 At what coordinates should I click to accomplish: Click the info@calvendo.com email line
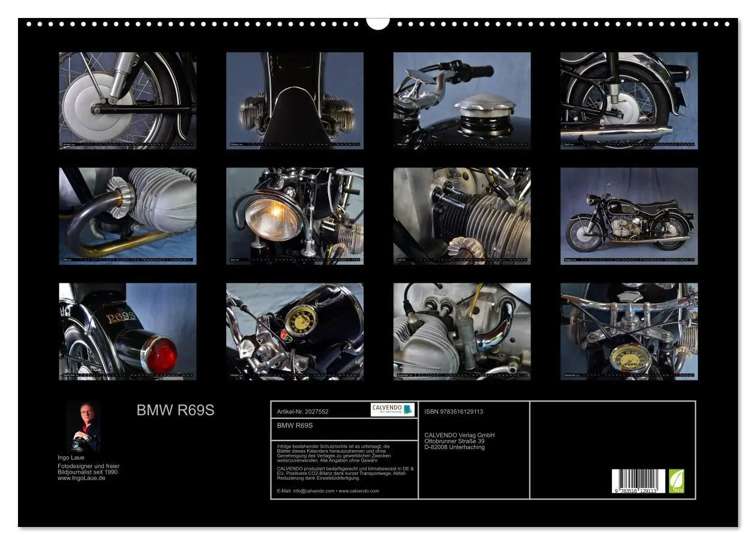pos(328,491)
